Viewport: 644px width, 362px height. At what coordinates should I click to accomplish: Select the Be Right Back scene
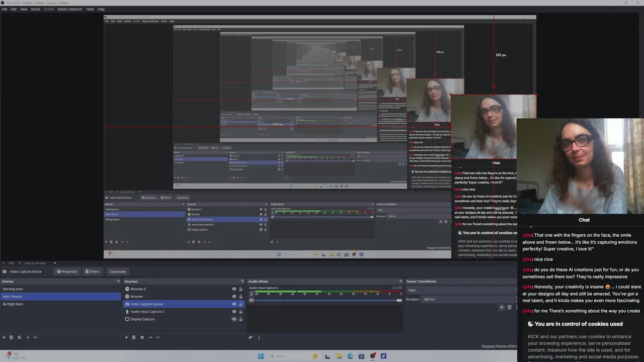pyautogui.click(x=60, y=304)
